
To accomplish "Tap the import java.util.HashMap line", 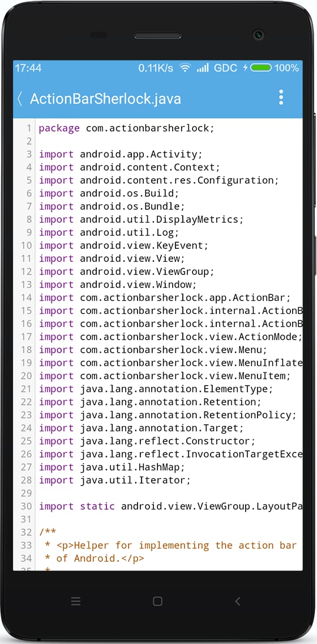I will pos(112,467).
